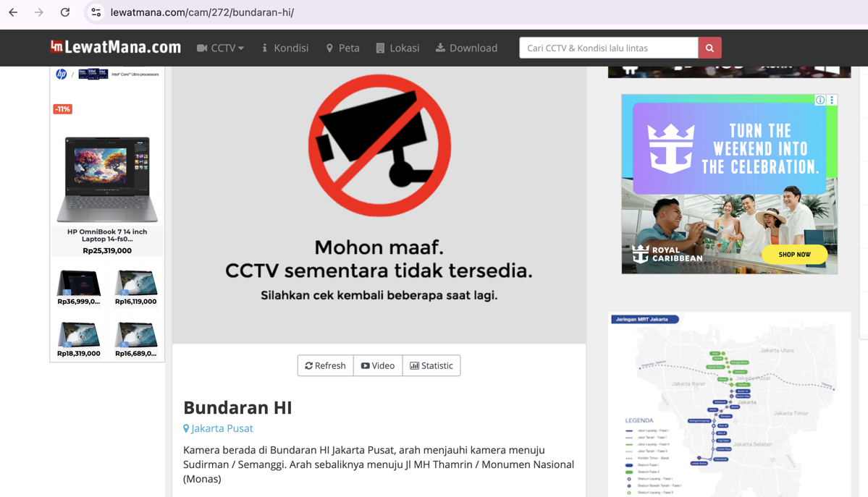Click the SHOP NOW button in the ad

click(794, 255)
